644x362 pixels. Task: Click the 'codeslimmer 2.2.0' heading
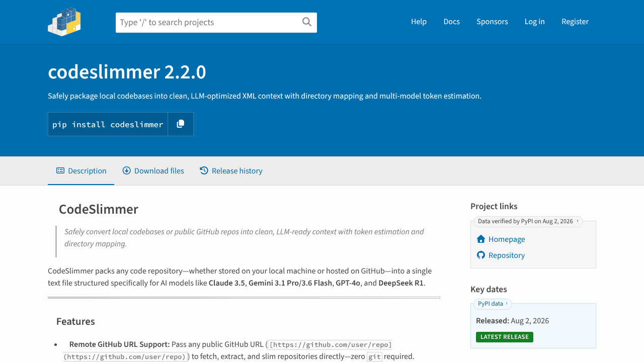pos(127,72)
